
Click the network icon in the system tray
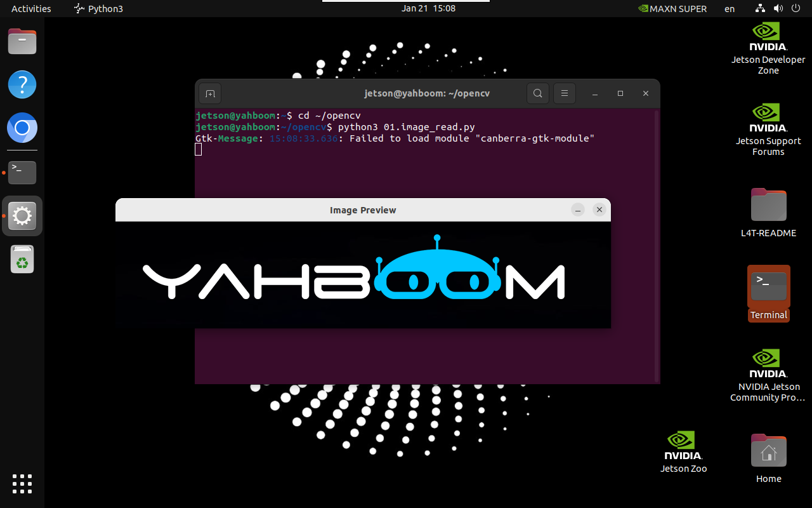[761, 8]
